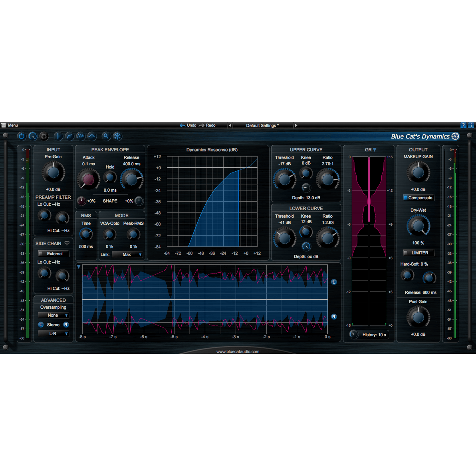The width and height of the screenshot is (476, 476).
Task: Open the Default Settings preset list
Action: click(262, 125)
